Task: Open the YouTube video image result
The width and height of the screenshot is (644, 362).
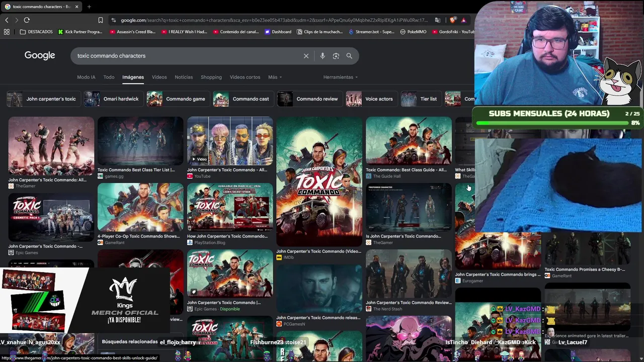Action: click(230, 141)
